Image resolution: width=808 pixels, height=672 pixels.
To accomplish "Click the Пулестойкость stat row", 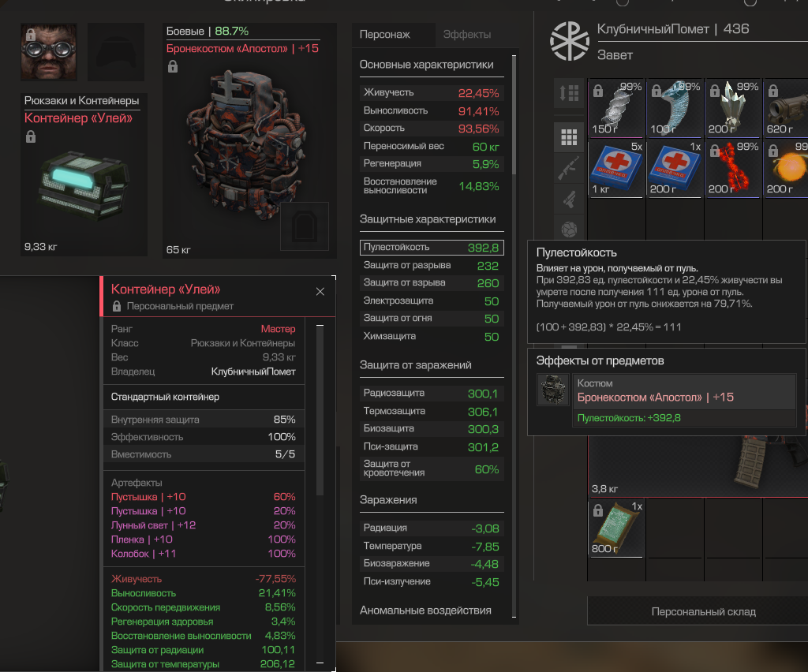I will click(432, 247).
